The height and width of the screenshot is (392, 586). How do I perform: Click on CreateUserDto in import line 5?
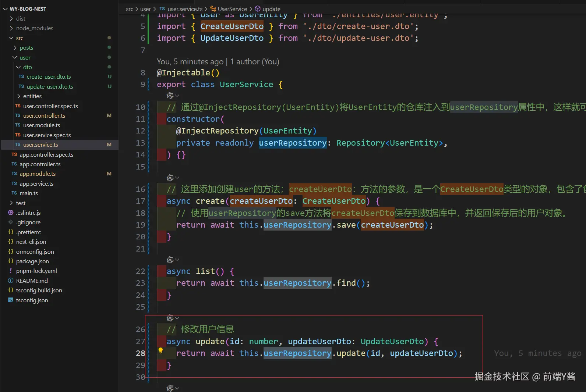tap(232, 26)
